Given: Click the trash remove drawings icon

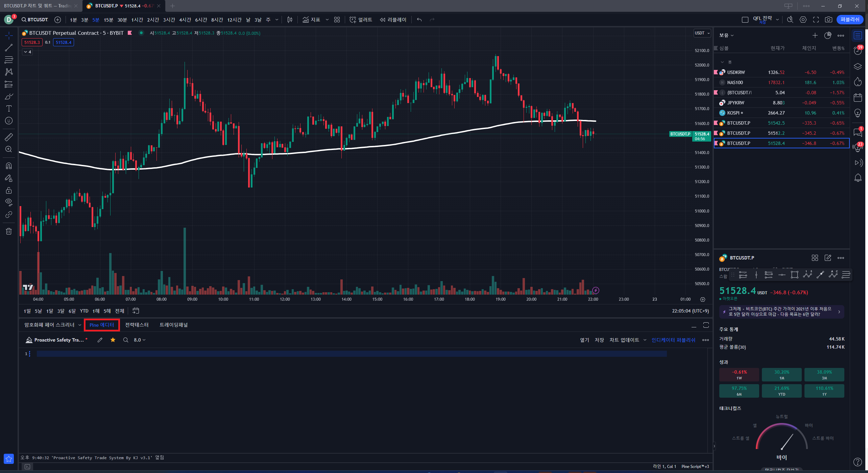Looking at the screenshot, I should click(9, 231).
